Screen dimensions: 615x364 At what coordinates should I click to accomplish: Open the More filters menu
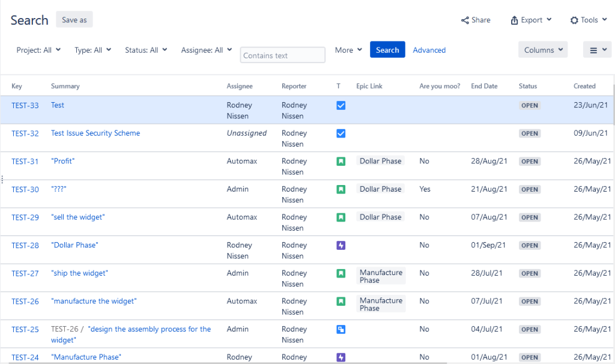pos(348,50)
